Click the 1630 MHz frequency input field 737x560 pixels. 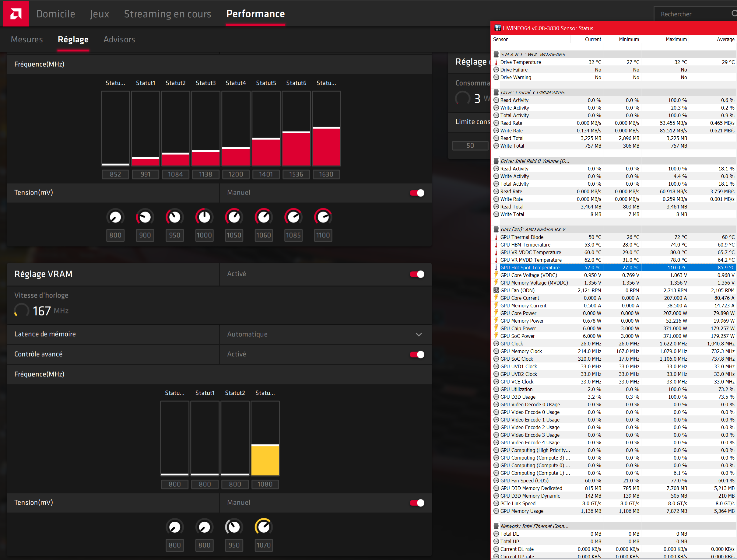(x=326, y=174)
